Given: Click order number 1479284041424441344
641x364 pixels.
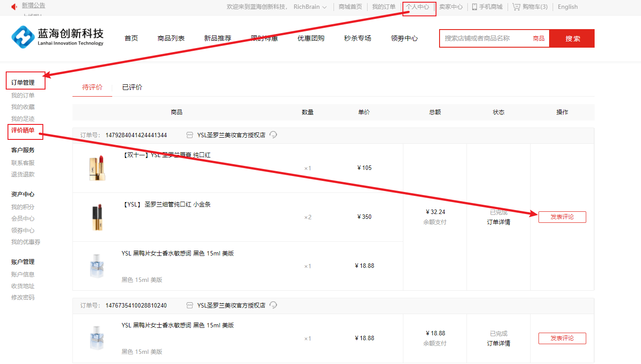Looking at the screenshot, I should (x=136, y=135).
